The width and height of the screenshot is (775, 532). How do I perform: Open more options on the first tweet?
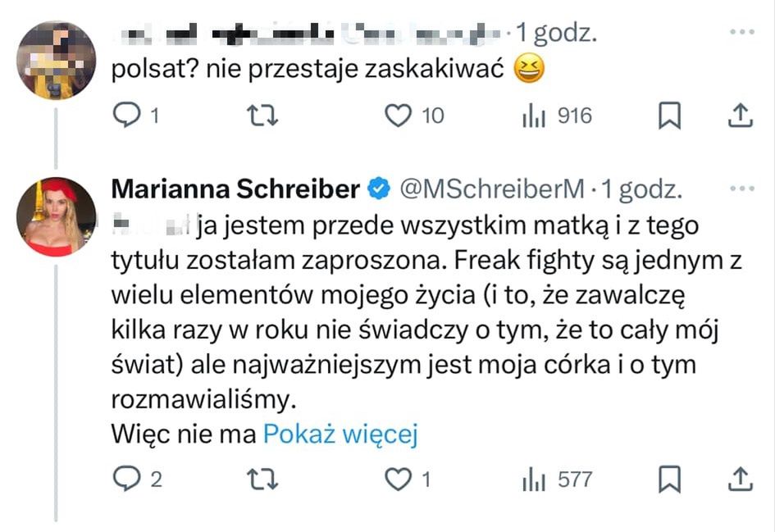click(x=741, y=34)
